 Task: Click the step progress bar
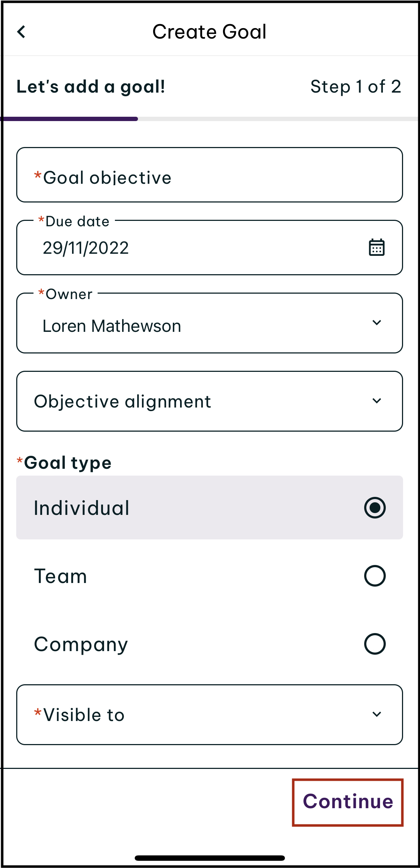click(210, 119)
